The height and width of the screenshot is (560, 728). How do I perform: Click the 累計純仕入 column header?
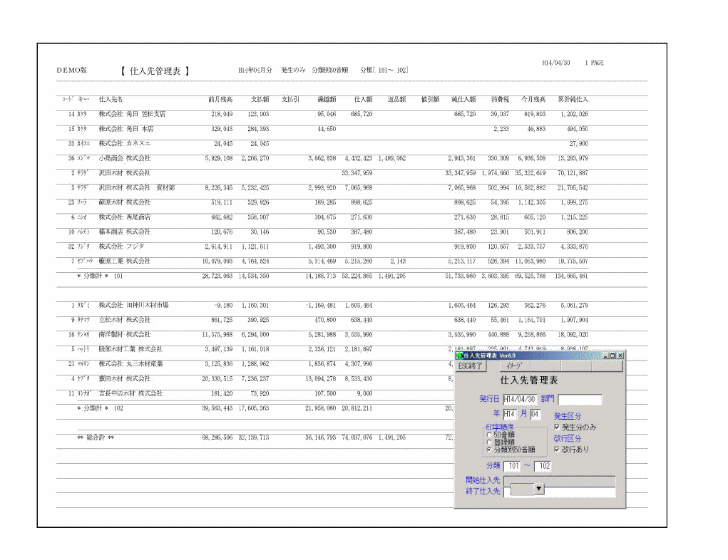click(x=573, y=99)
